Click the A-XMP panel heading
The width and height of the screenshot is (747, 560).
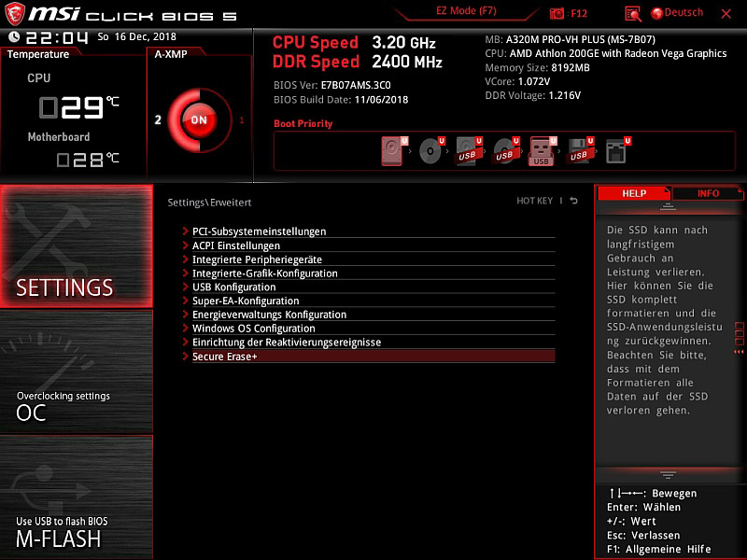(x=171, y=54)
